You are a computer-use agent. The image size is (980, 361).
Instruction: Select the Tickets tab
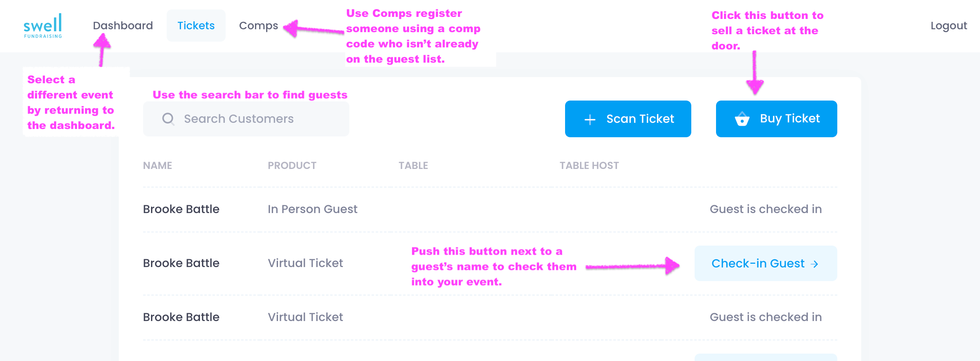coord(196,26)
